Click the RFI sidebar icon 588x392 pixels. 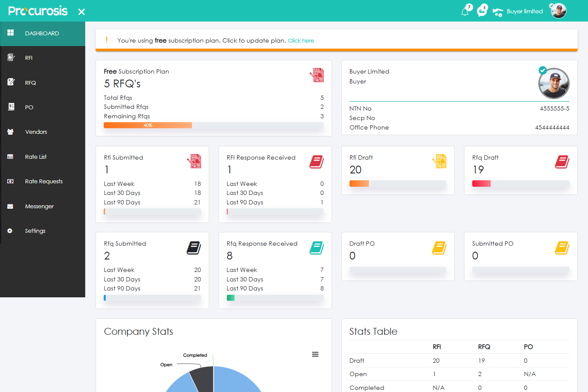pos(11,58)
